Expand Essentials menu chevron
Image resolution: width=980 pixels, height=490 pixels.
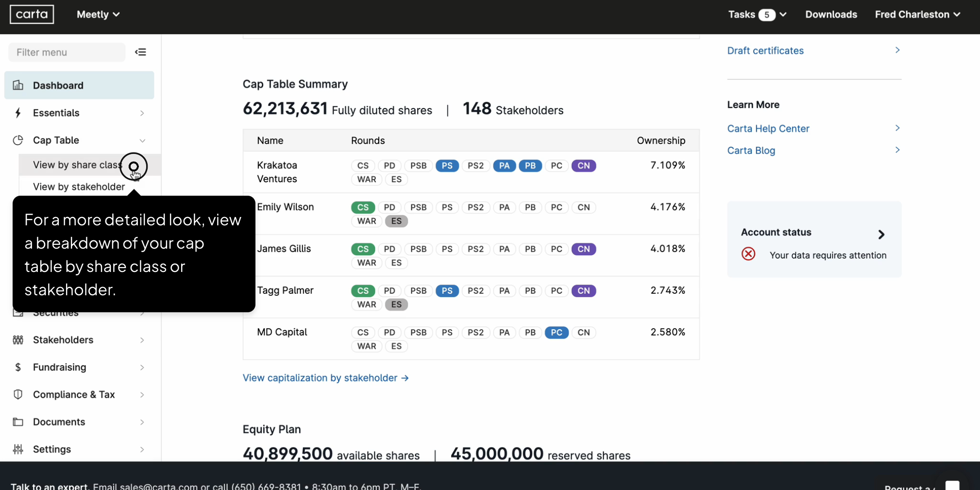[142, 113]
